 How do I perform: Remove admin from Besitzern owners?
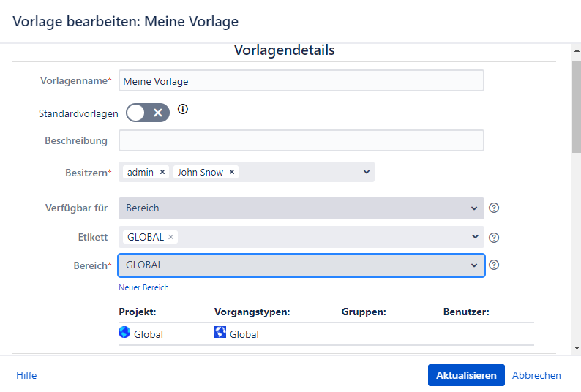click(x=162, y=172)
